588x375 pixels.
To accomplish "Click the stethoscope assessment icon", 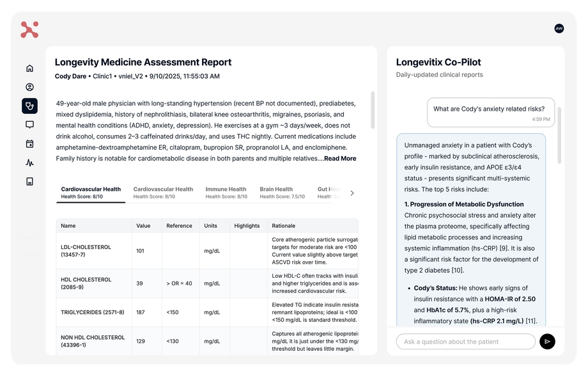I will pyautogui.click(x=29, y=106).
